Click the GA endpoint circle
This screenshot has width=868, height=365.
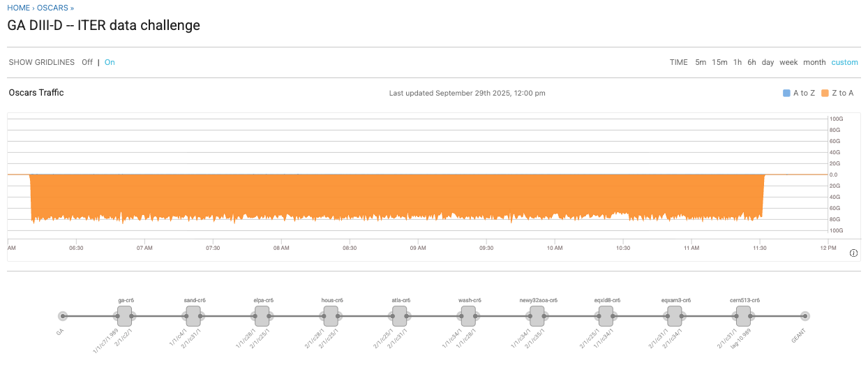pyautogui.click(x=63, y=316)
